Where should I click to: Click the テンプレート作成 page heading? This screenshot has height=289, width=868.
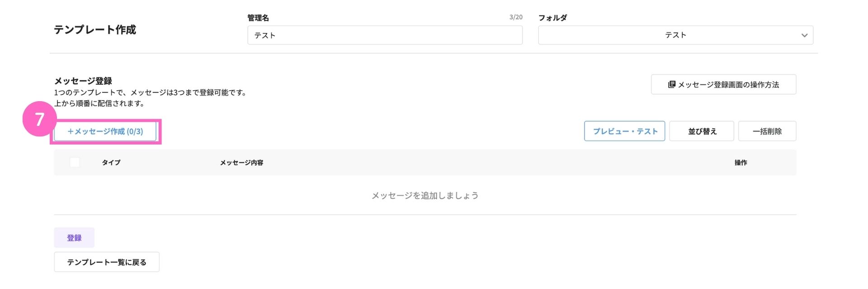pos(95,30)
